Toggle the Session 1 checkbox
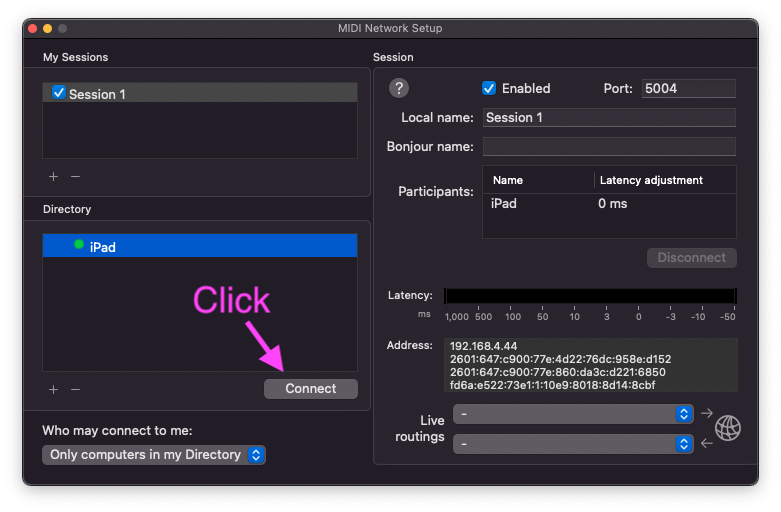The width and height of the screenshot is (781, 512). [x=58, y=94]
